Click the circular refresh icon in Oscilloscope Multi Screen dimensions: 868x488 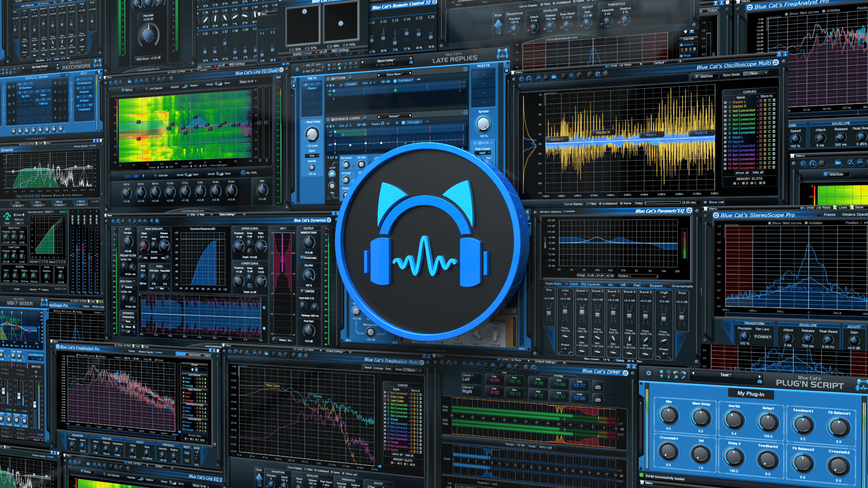click(x=598, y=74)
